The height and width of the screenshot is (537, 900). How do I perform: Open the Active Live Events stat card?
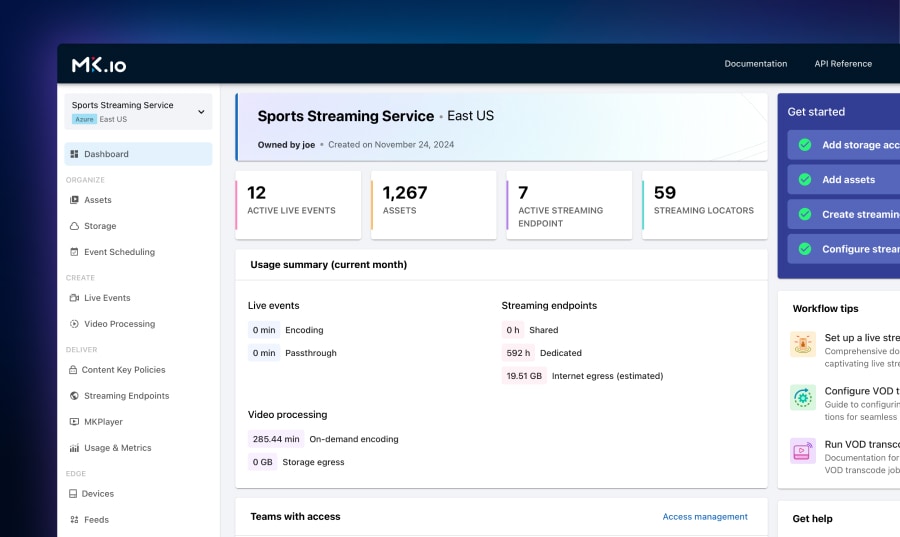[x=298, y=205]
